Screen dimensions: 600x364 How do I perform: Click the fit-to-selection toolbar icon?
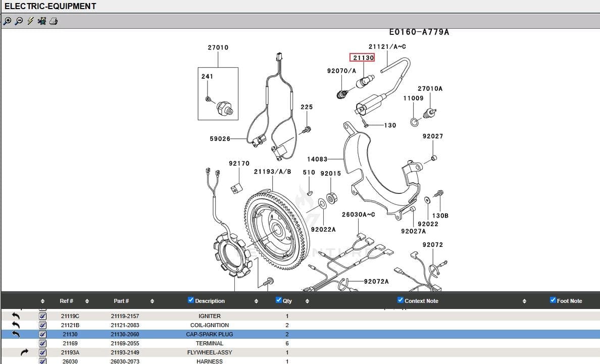tap(42, 21)
